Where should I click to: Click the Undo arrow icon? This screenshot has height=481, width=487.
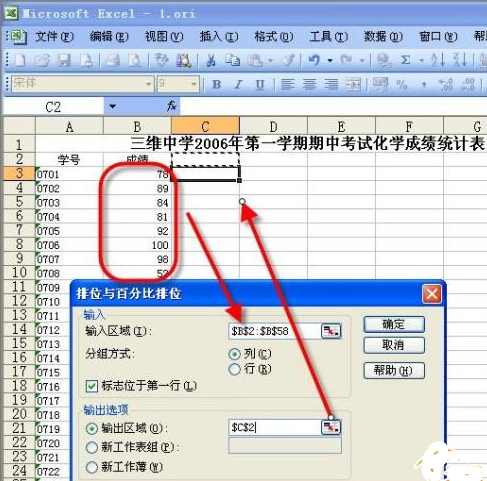point(314,60)
